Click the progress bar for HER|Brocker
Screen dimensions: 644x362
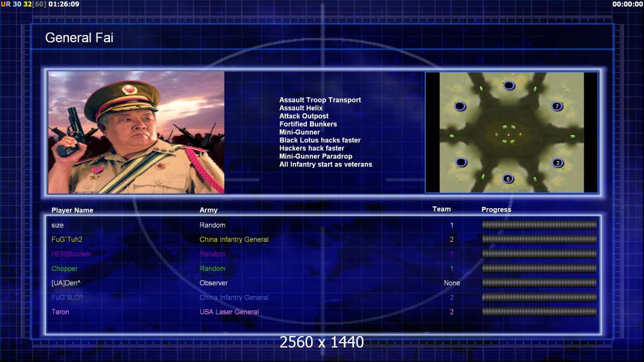click(539, 254)
